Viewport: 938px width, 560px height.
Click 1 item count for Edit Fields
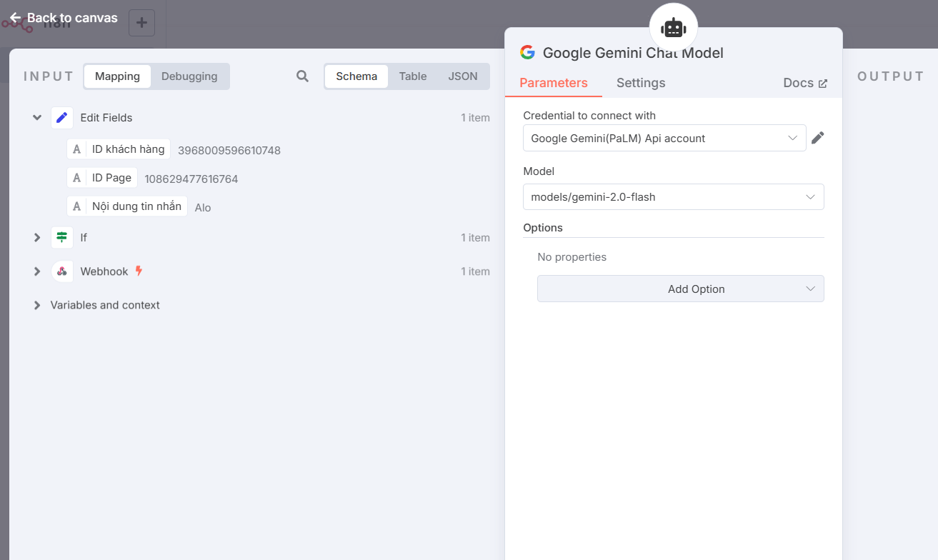[x=475, y=118]
